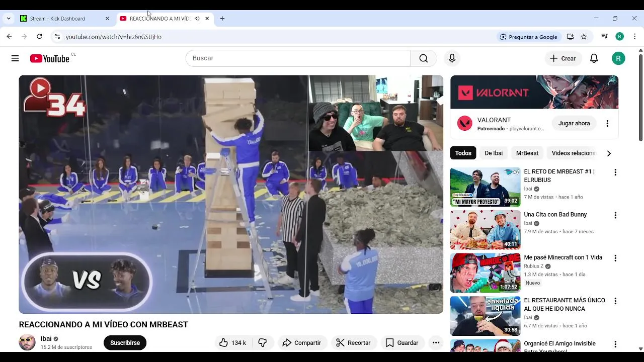This screenshot has height=362, width=644.
Task: Click Jugar ahora on the Valorant ad
Action: click(x=574, y=123)
